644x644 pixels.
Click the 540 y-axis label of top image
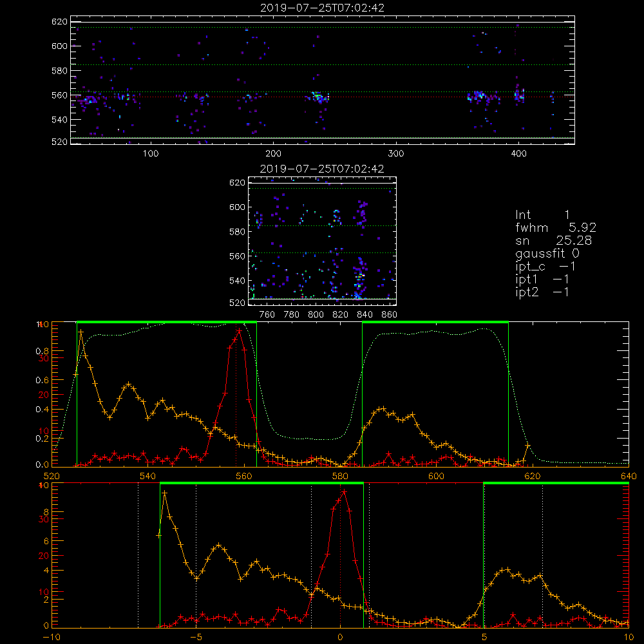click(x=59, y=120)
